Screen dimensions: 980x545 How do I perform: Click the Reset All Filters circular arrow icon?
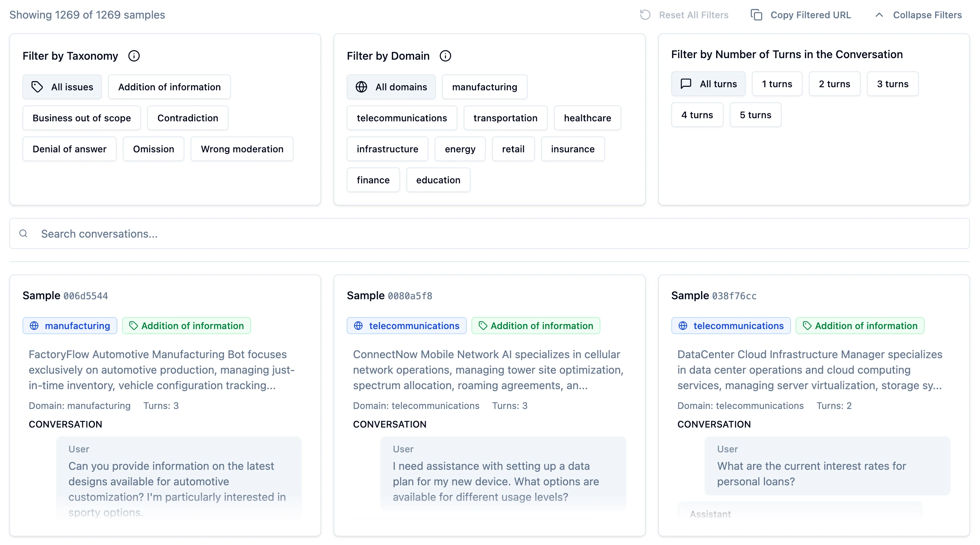tap(645, 15)
